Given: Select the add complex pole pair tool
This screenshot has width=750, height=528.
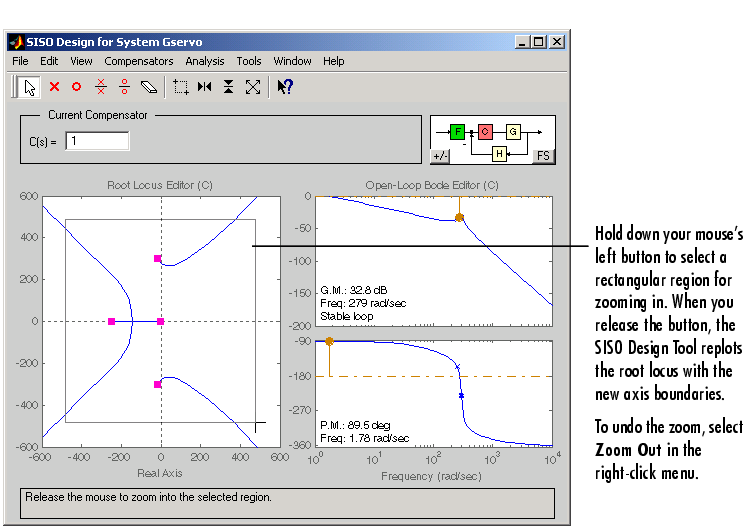Looking at the screenshot, I should click(x=101, y=87).
